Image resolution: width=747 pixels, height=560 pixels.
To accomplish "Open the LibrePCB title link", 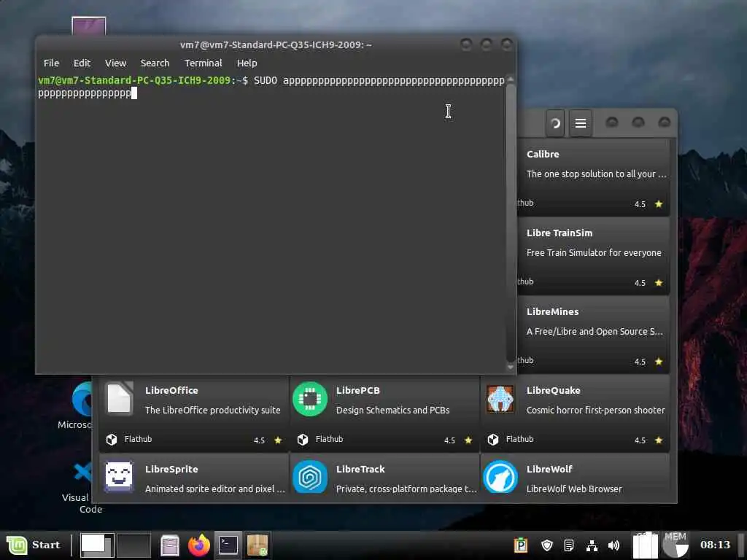I will (x=357, y=390).
